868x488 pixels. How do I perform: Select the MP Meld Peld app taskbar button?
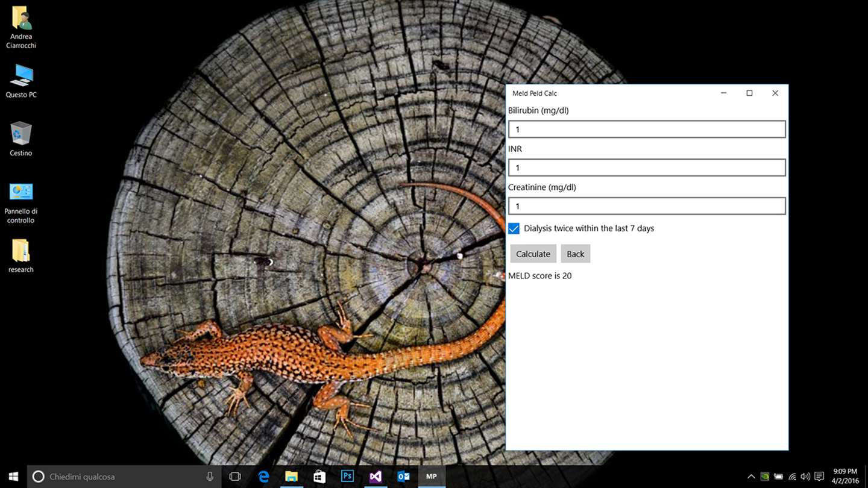432,477
